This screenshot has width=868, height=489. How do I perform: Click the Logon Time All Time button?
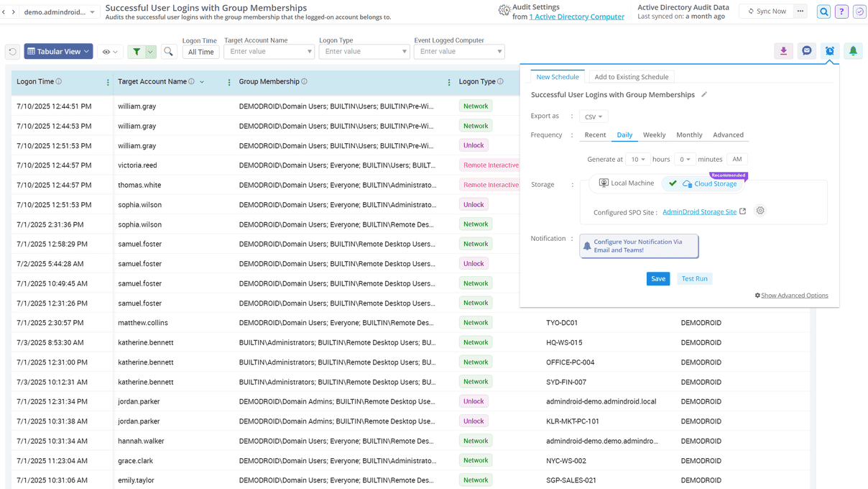200,52
